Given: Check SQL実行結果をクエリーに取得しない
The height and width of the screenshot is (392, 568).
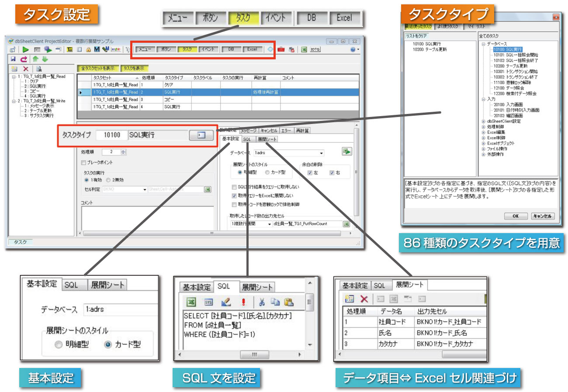Looking at the screenshot, I should pos(235,187).
